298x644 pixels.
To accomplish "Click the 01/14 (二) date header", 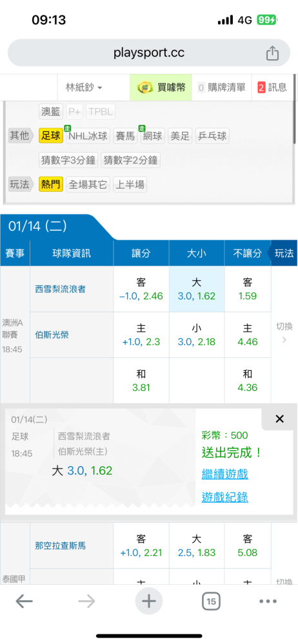I will (x=37, y=227).
